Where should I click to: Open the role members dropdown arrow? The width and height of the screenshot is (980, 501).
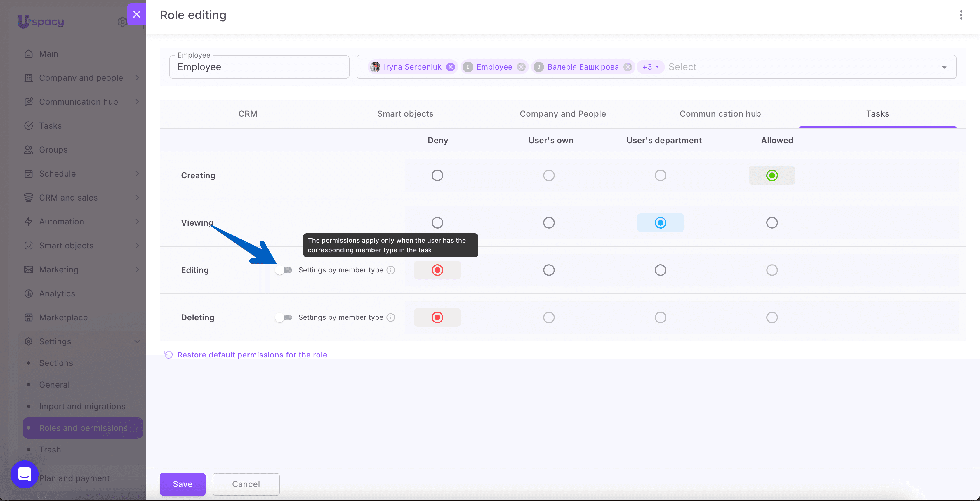pos(944,67)
